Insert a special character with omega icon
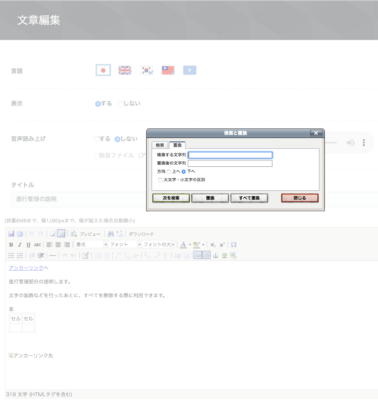 (x=233, y=245)
